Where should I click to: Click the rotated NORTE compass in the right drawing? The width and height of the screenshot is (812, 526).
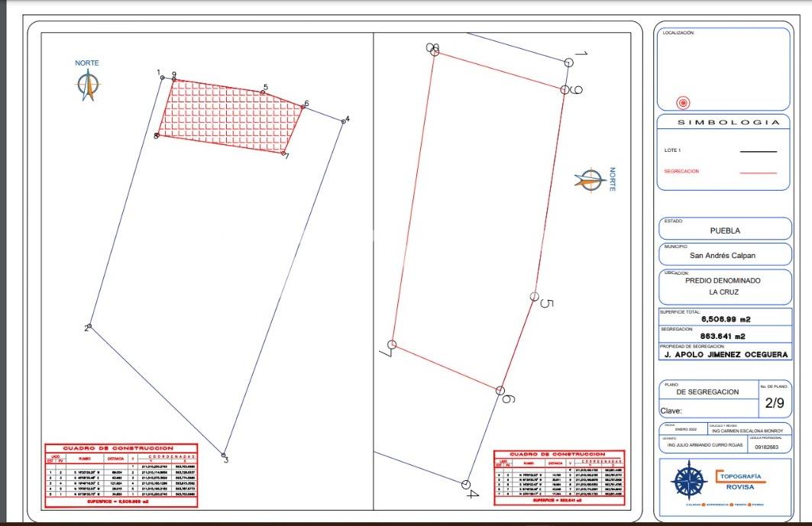tap(590, 180)
